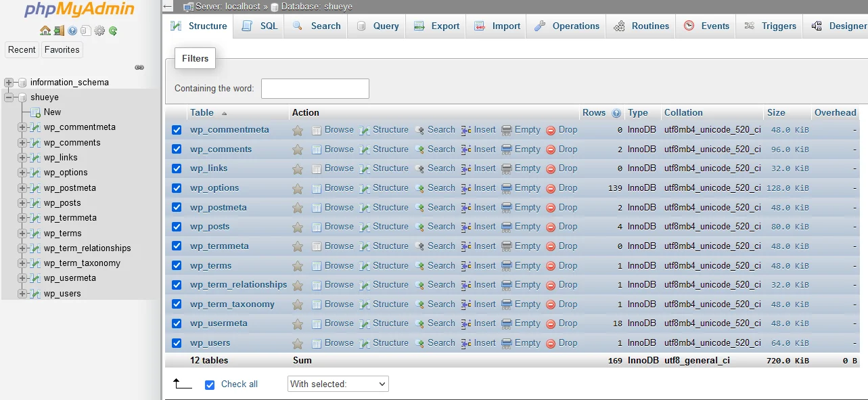This screenshot has width=868, height=400.
Task: Open the With selected dropdown
Action: (x=338, y=384)
